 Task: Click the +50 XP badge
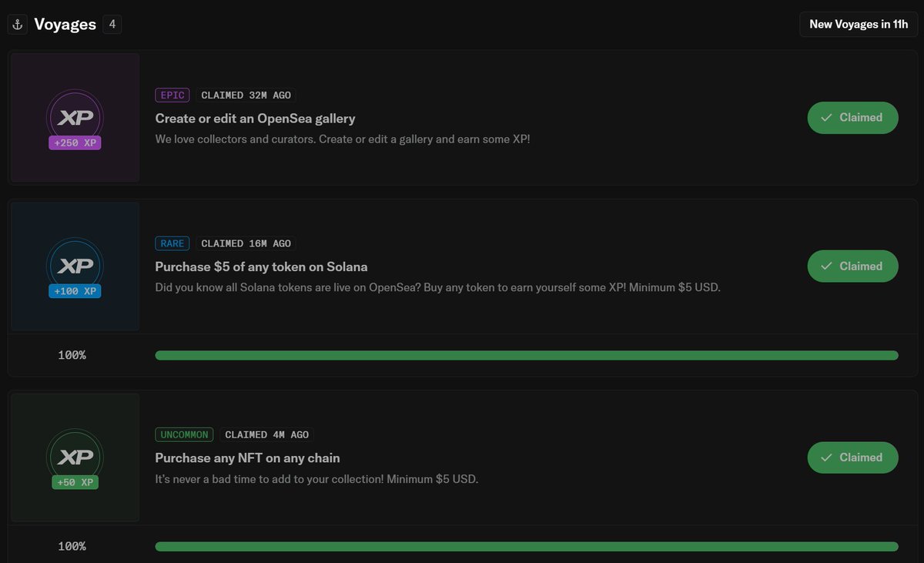point(75,482)
